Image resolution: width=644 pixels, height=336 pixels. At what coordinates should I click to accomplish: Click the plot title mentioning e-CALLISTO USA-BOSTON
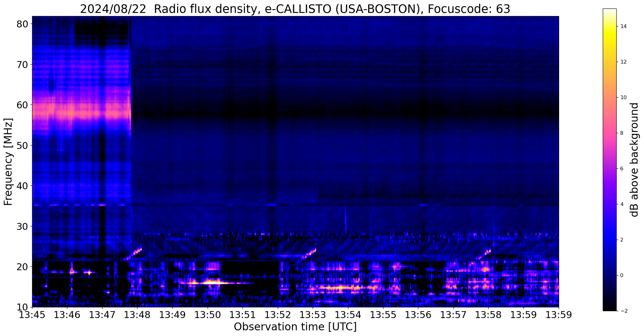(x=295, y=9)
